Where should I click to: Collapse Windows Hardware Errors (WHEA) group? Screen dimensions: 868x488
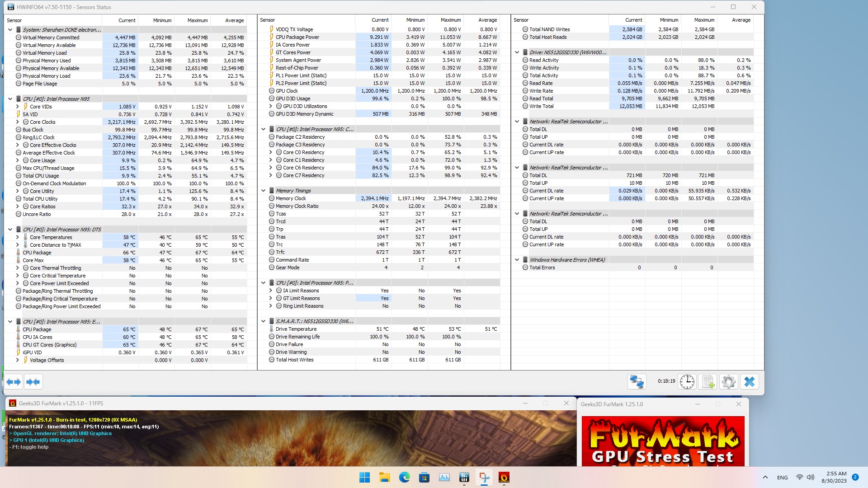(x=517, y=260)
